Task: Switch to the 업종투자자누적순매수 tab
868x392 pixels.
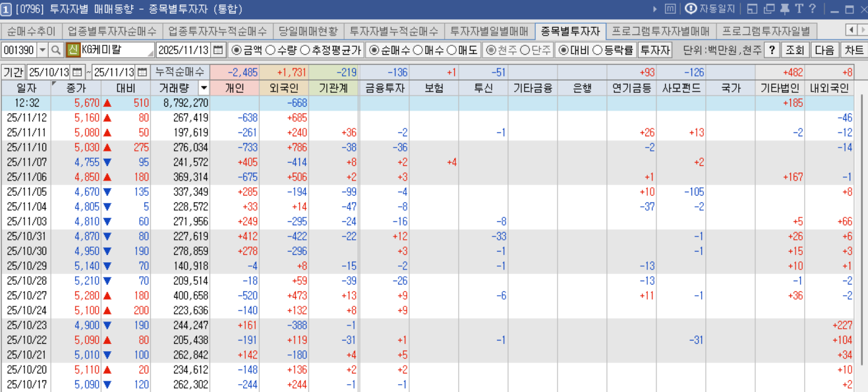Action: 217,31
